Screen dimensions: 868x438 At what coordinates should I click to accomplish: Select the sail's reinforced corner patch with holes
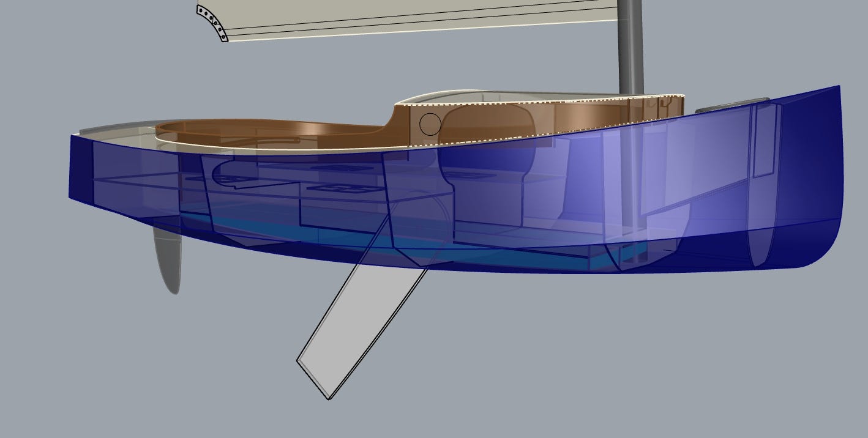(x=212, y=23)
